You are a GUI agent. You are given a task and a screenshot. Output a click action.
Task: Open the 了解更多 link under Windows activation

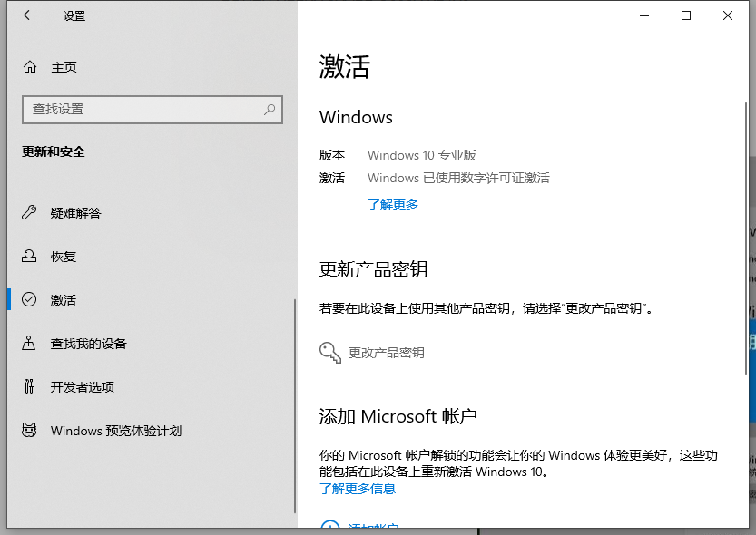coord(393,205)
